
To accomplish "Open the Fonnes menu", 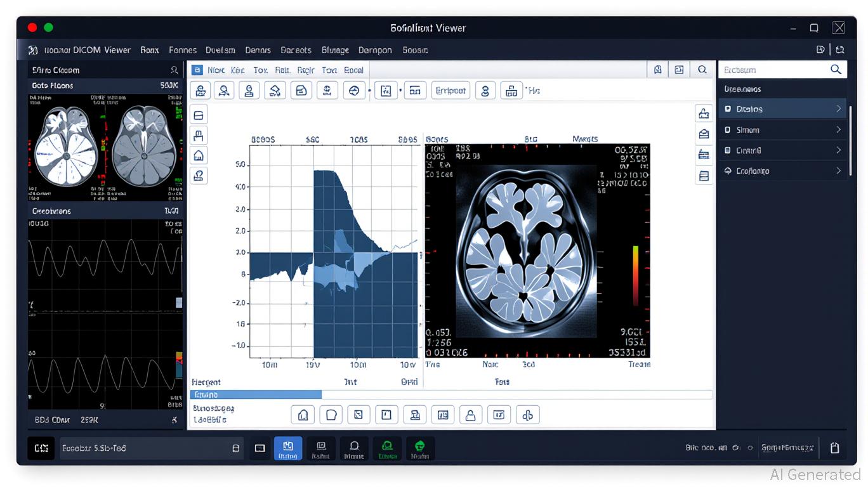I will pyautogui.click(x=183, y=50).
